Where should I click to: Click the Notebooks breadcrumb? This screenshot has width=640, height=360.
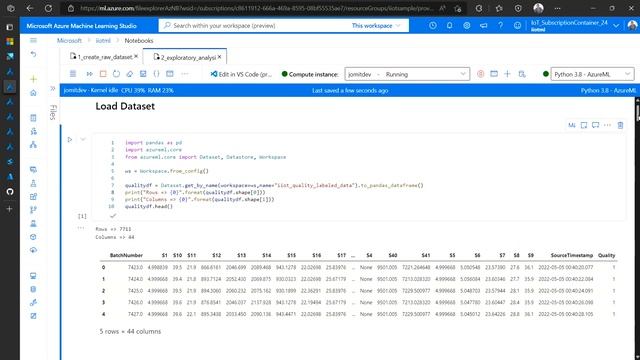139,40
